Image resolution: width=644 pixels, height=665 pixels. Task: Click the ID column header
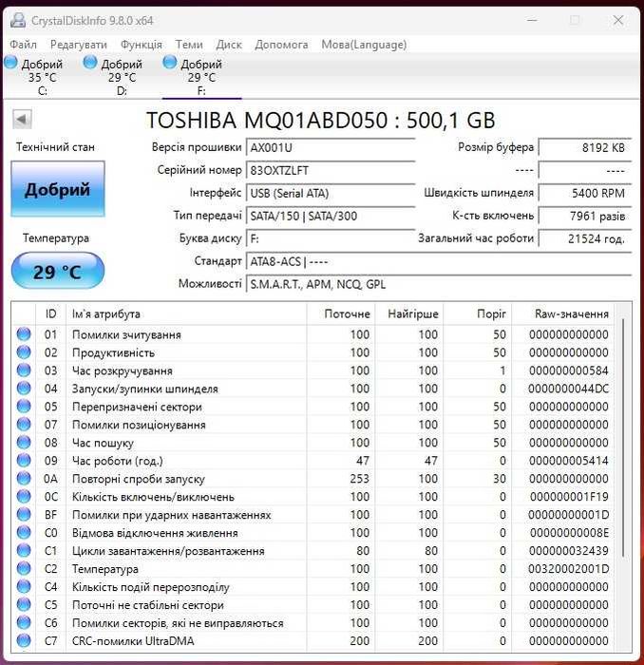point(50,313)
